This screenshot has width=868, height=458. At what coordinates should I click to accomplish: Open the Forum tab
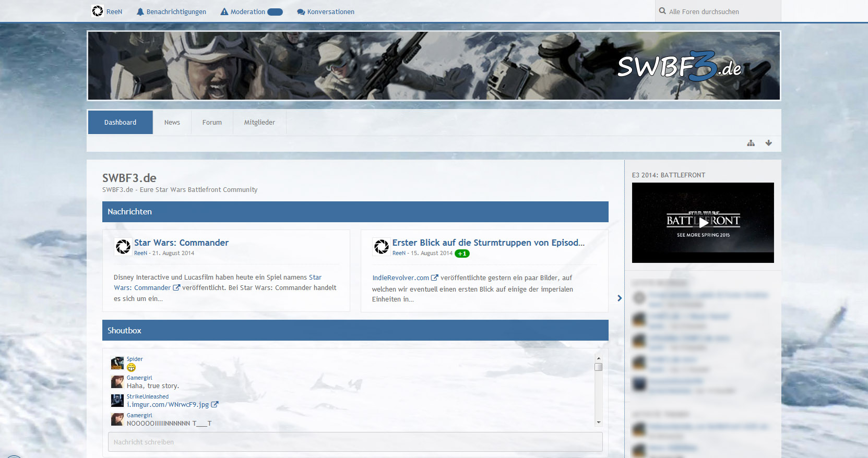(x=212, y=122)
